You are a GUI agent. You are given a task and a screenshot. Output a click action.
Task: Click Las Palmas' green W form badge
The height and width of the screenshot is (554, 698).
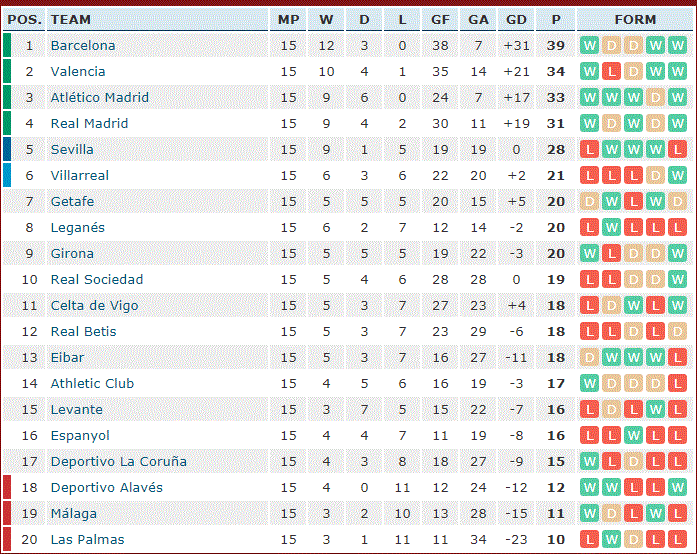pos(611,539)
